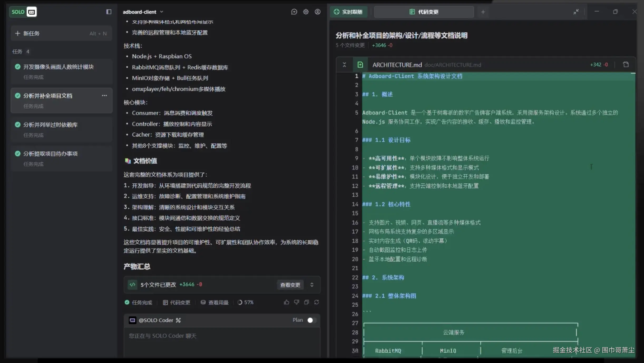Click the thumbs down feedback icon

click(x=296, y=302)
